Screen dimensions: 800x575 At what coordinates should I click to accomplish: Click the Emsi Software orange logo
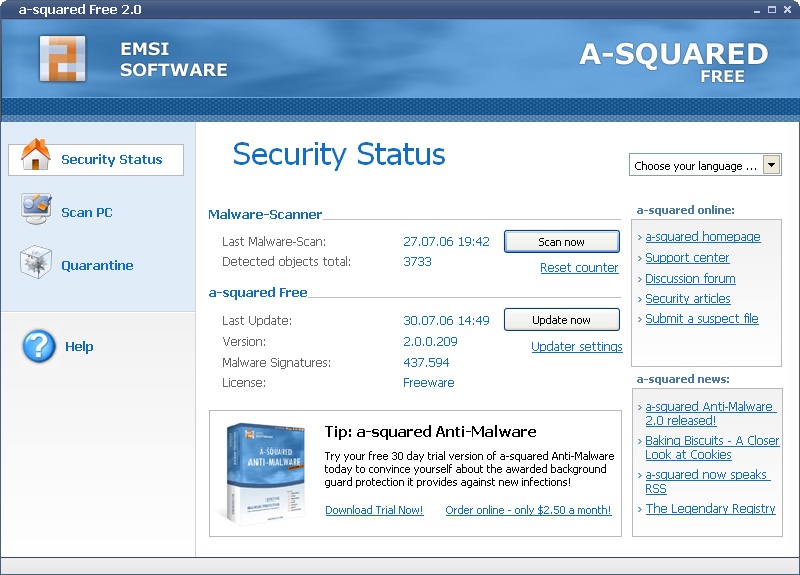63,59
